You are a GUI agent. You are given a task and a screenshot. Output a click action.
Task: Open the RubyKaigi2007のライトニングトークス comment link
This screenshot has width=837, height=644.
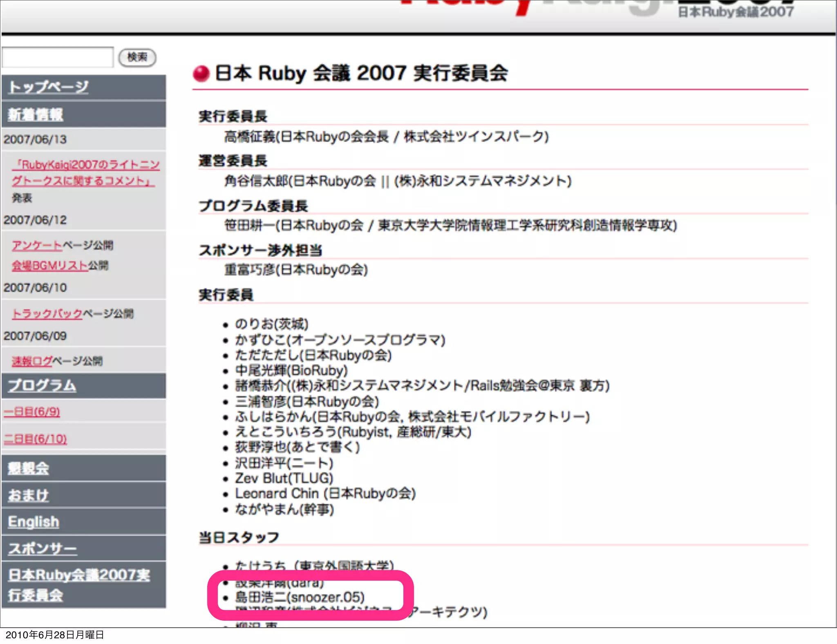(85, 172)
